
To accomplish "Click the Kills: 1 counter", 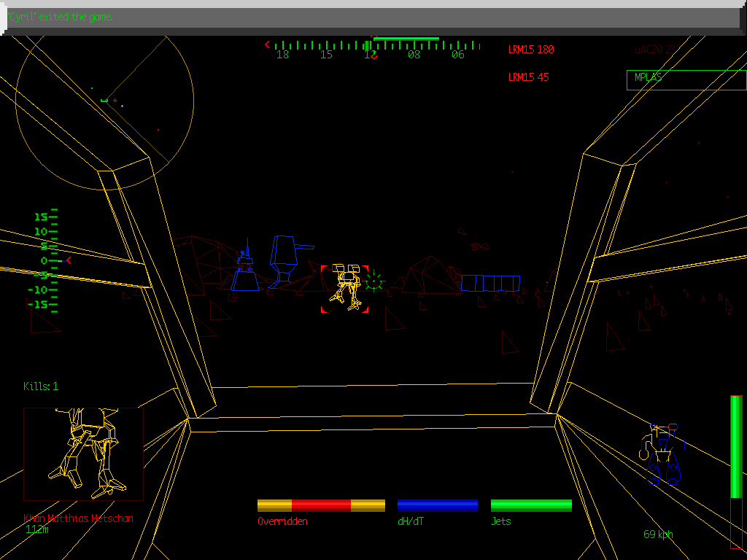I will tap(42, 386).
